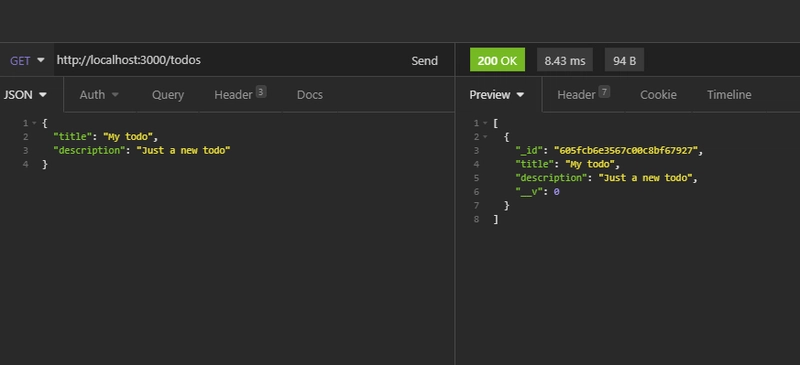Open the JSON body type dropdown
Viewport: 800px width, 365px height.
(x=25, y=95)
